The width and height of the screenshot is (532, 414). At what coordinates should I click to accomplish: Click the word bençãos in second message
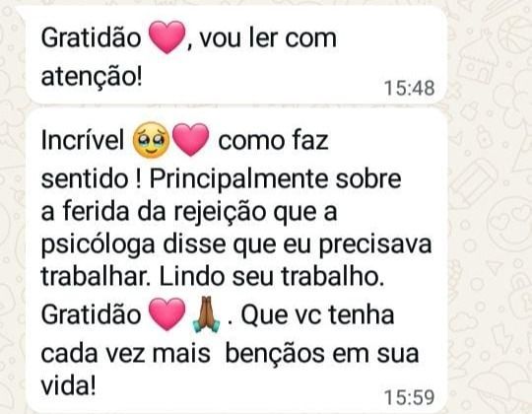276,354
